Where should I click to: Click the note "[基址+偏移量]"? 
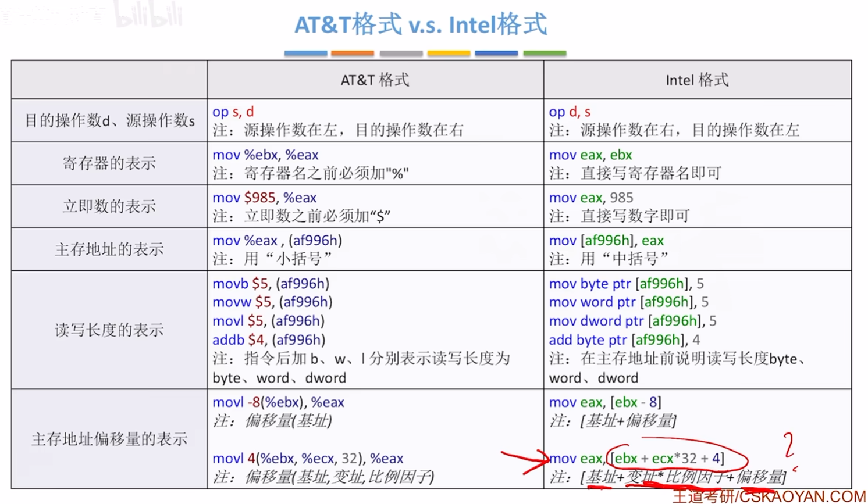coord(628,421)
